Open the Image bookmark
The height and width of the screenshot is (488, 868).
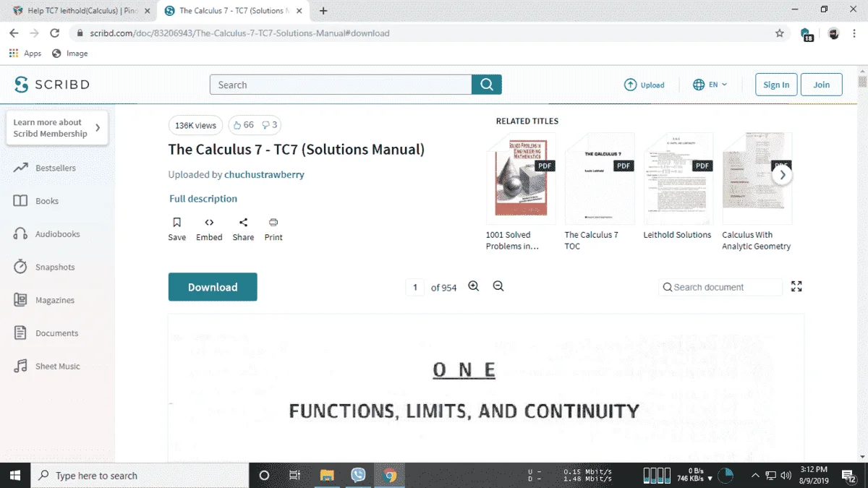pyautogui.click(x=69, y=53)
